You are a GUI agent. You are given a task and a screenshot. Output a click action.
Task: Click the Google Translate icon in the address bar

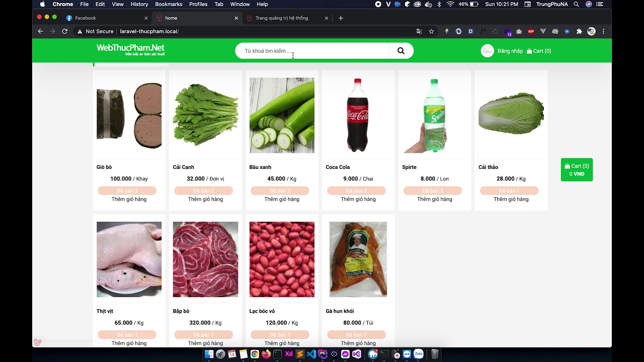pyautogui.click(x=419, y=31)
